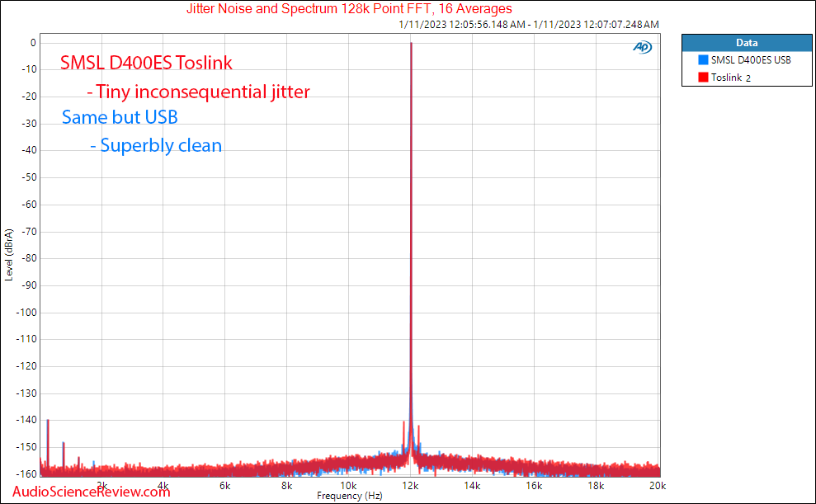This screenshot has width=816, height=504.
Task: Click the '10k' frequency tick label
Action: 348,486
